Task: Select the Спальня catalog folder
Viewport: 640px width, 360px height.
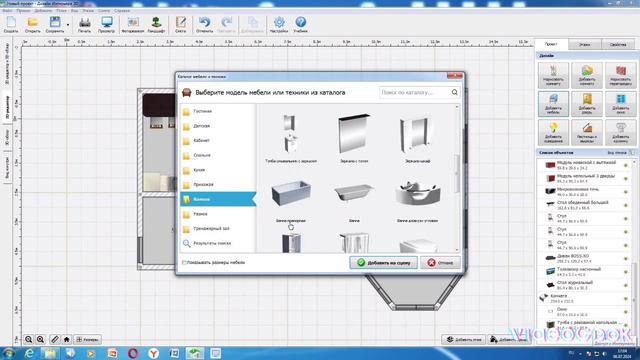Action: pyautogui.click(x=218, y=155)
